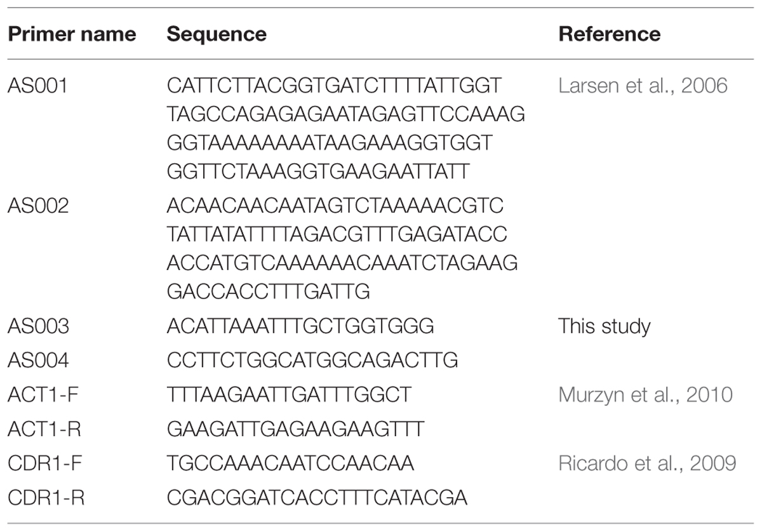Click the ACATTAAATTTGCTGGTGGG sequence
The height and width of the screenshot is (532, 762).
(x=300, y=326)
